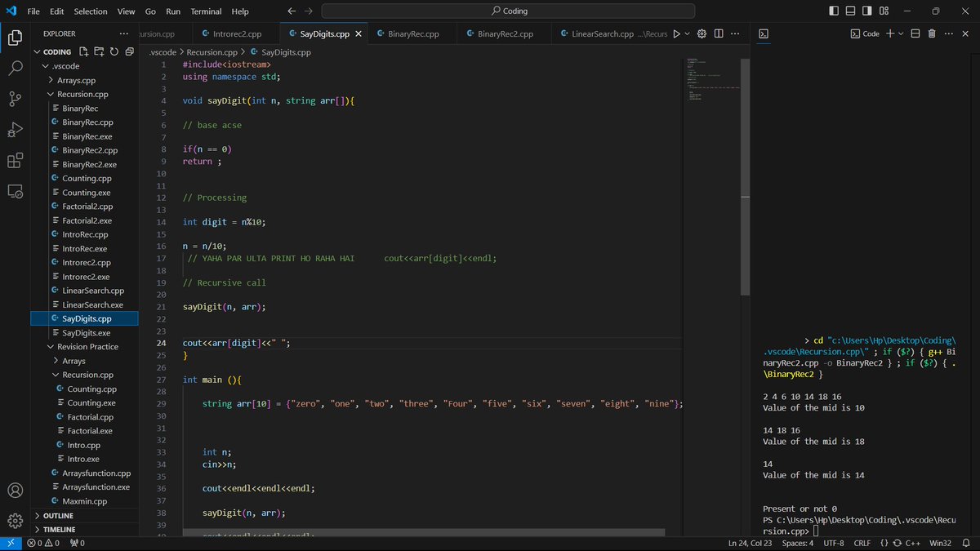980x551 pixels.
Task: Open the new terminal profile dropdown
Action: pos(901,33)
